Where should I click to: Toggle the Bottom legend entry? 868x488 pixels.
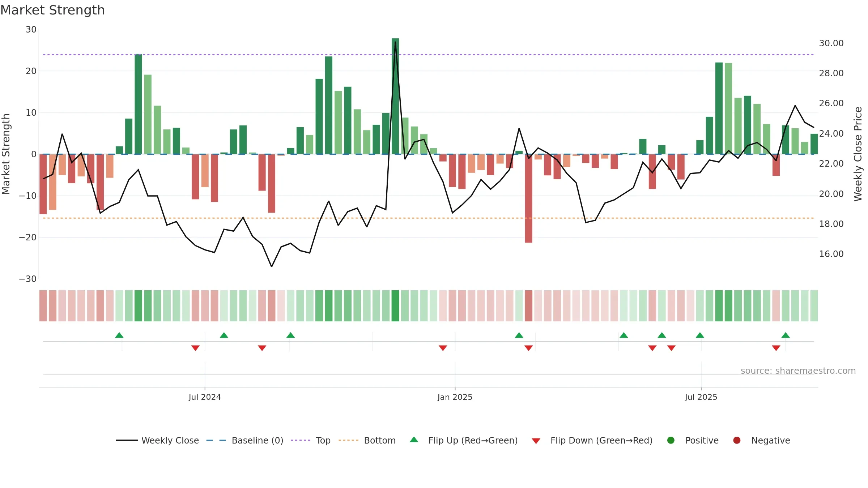tap(367, 440)
